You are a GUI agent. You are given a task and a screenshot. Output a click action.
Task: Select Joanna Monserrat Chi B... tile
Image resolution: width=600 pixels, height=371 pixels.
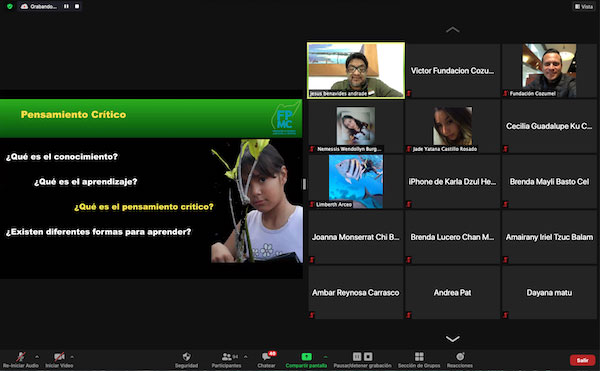356,237
